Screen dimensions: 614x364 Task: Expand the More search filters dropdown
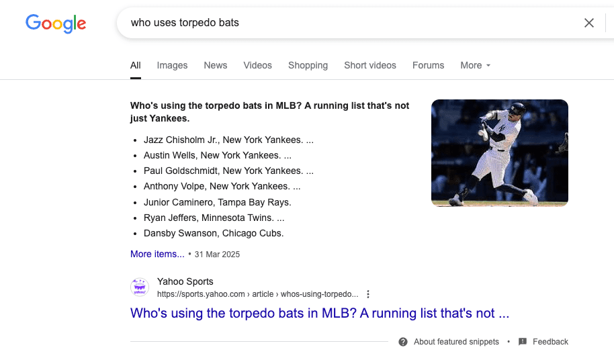(476, 65)
